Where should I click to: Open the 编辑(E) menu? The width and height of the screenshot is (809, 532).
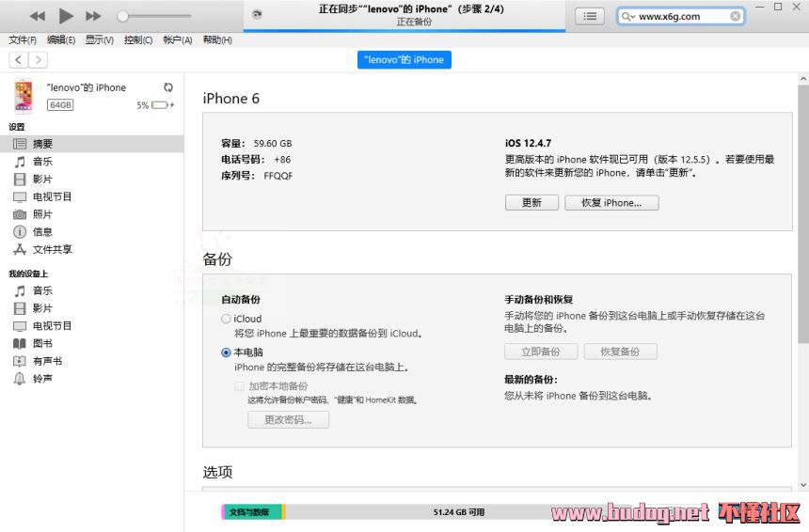tap(61, 40)
